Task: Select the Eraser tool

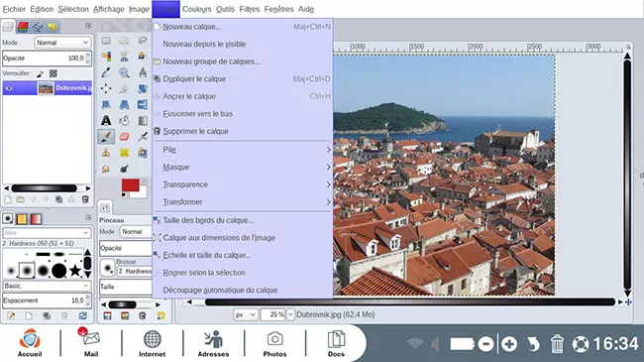Action: coord(124,137)
